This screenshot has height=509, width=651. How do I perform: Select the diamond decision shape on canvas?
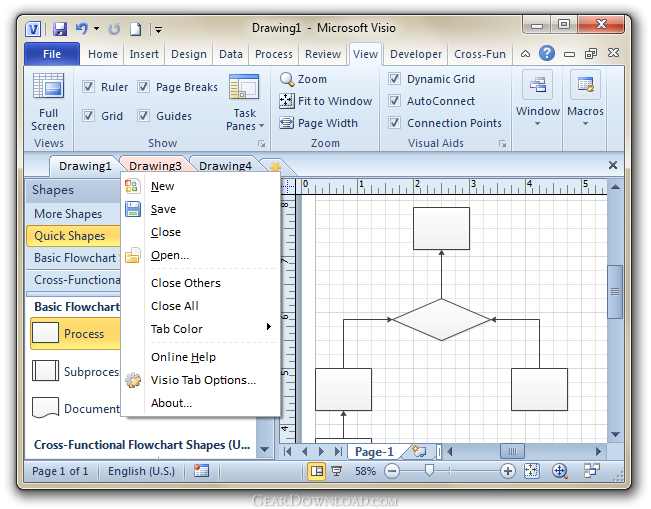(x=441, y=320)
